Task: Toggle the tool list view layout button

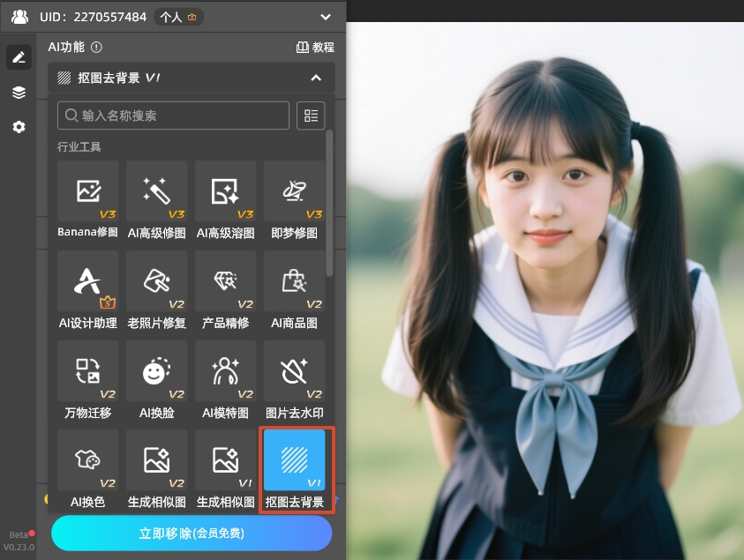Action: coord(311,116)
